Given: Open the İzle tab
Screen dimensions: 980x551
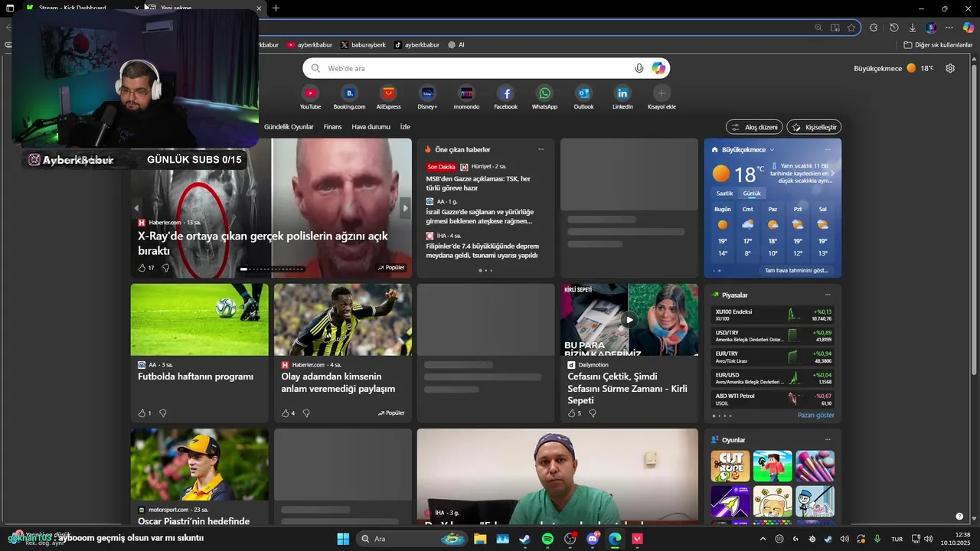Looking at the screenshot, I should [405, 127].
